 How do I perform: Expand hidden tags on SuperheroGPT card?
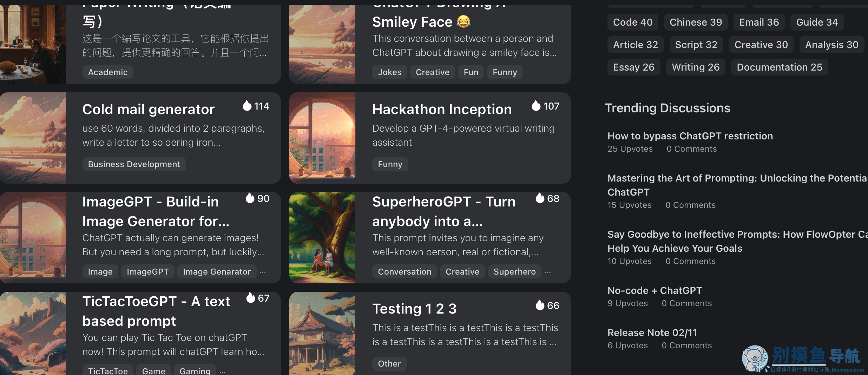tap(548, 272)
